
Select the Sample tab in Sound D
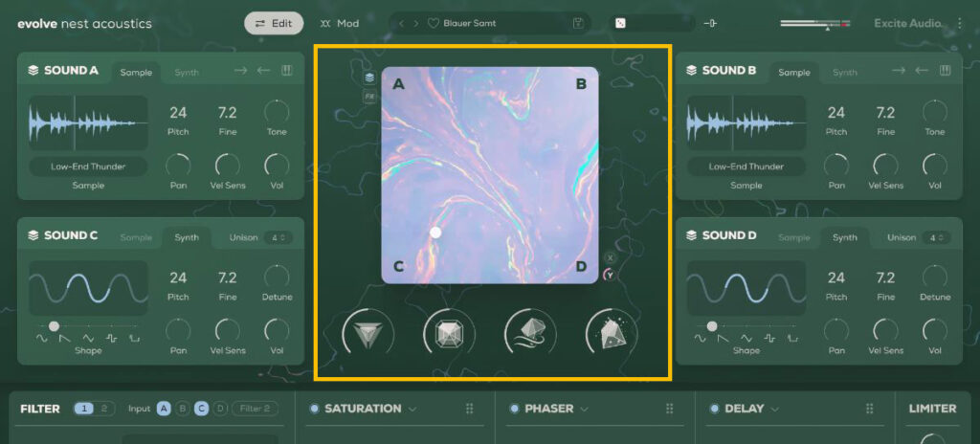794,237
